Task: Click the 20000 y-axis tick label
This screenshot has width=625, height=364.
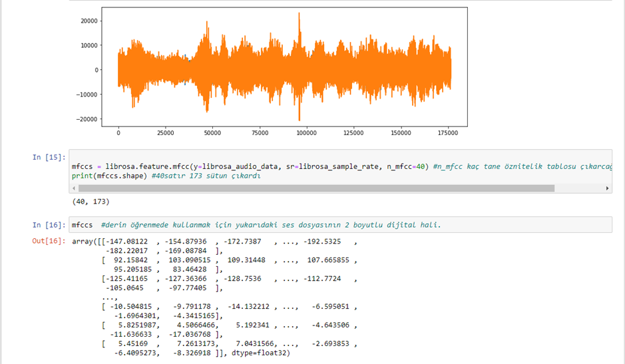Action: click(89, 21)
